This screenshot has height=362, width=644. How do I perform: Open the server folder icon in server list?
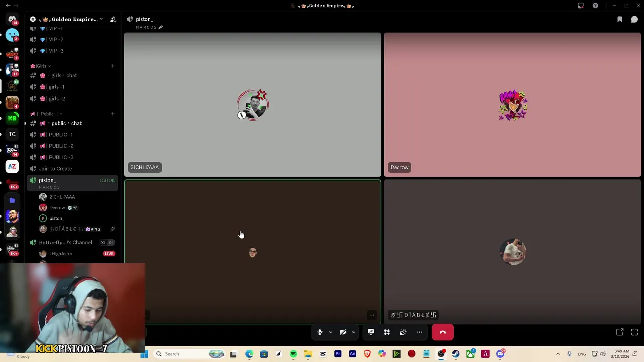(12, 200)
